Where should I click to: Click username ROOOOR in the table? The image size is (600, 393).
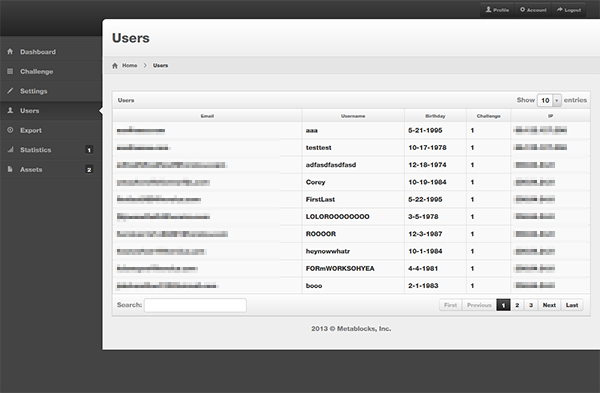click(x=321, y=234)
